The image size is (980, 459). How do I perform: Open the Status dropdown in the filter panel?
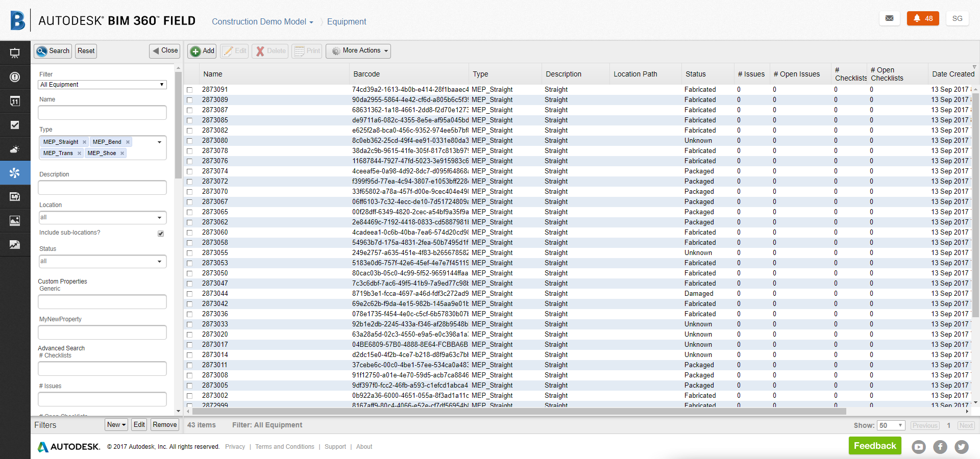[x=102, y=261]
